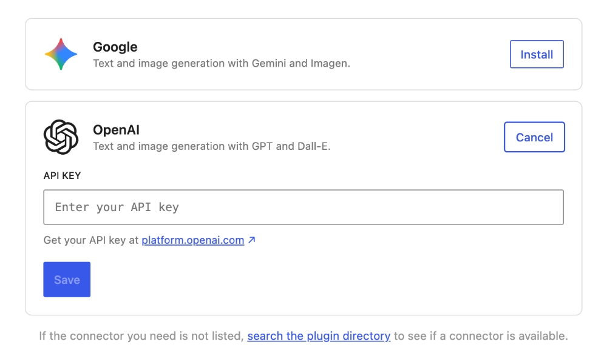Open the platform.openai.com link
Viewport: 607px width, 364px height.
(193, 240)
